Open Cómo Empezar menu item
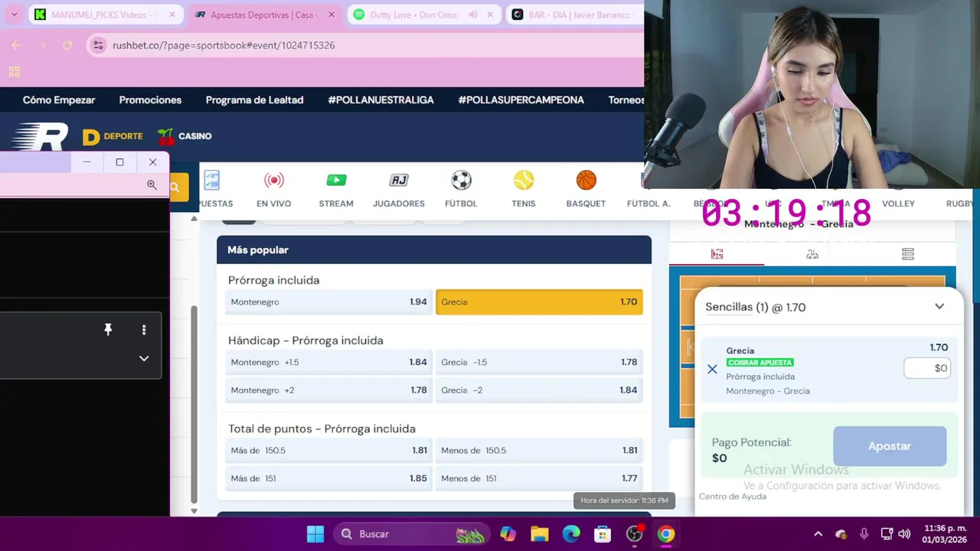980x551 pixels. coord(59,100)
